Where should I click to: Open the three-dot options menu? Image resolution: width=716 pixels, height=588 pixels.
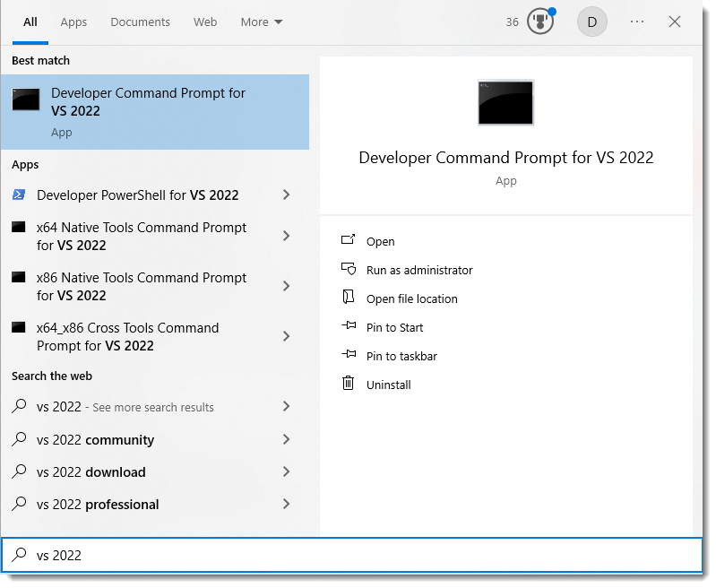pyautogui.click(x=637, y=22)
